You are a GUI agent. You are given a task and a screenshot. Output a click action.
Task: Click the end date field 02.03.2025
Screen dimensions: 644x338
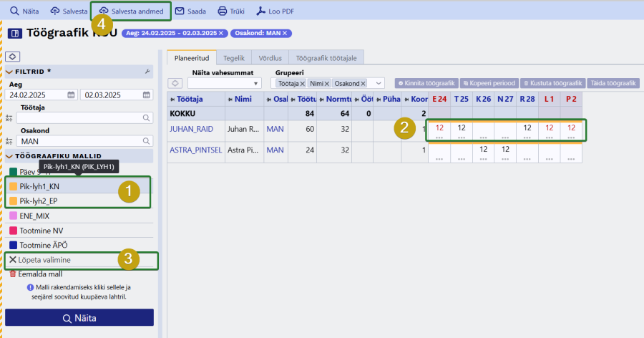[x=117, y=95]
